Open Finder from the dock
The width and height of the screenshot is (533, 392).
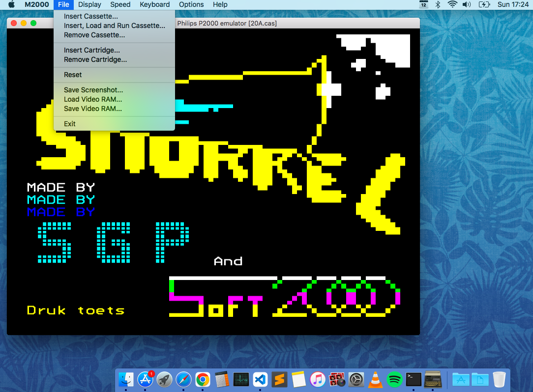[126, 379]
